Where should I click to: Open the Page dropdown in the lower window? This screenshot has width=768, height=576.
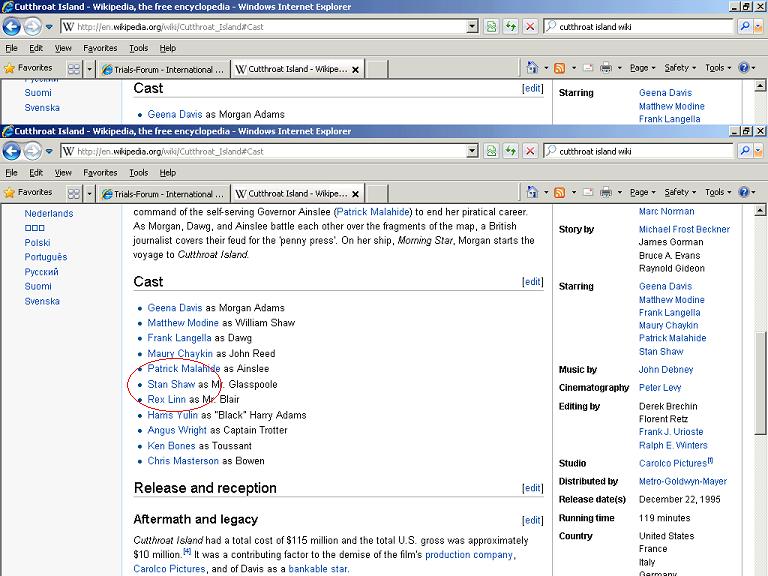(x=643, y=192)
